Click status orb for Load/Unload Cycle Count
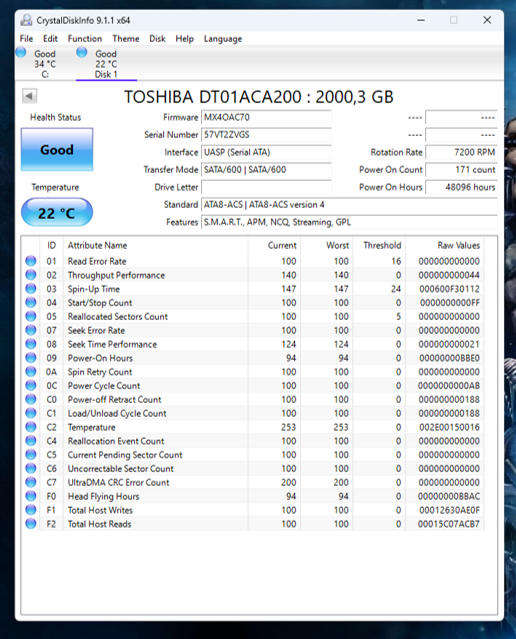The height and width of the screenshot is (639, 516). point(31,413)
